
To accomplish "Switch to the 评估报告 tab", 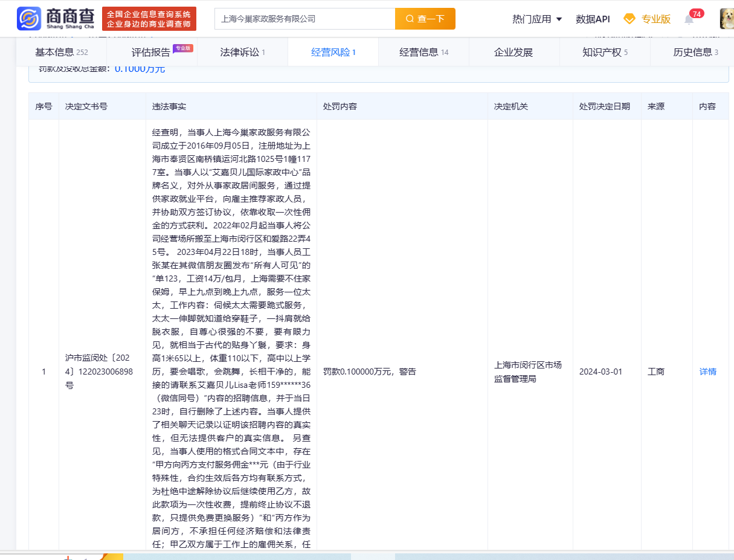I will coord(152,52).
